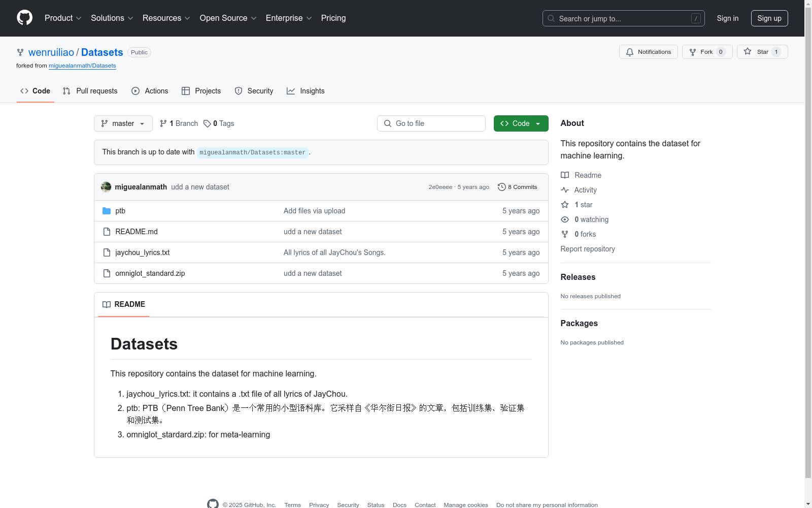The width and height of the screenshot is (812, 508).
Task: Click Report repository link
Action: tap(588, 249)
